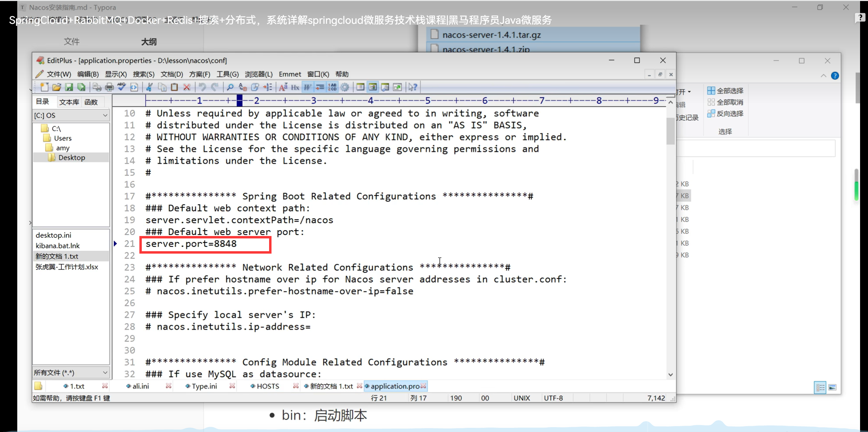This screenshot has height=432, width=868.
Task: Click 全部选择 in Explorer ribbon
Action: [725, 91]
